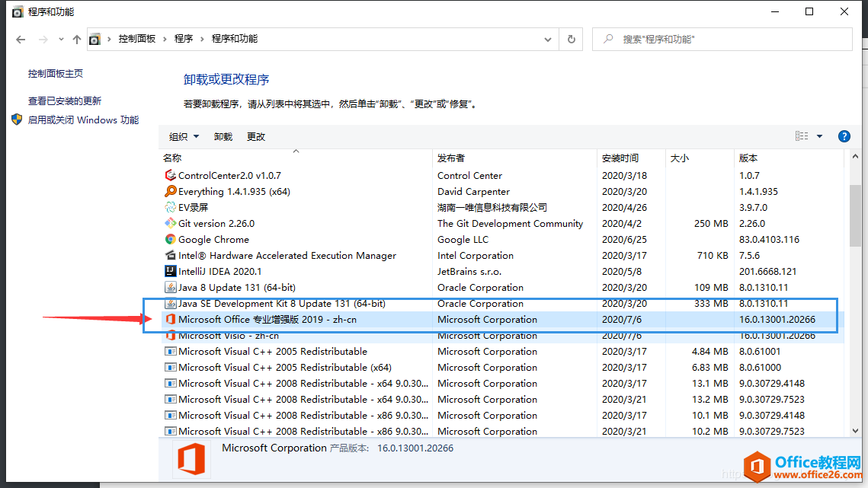Open 查看已安装的更新 link

point(65,100)
